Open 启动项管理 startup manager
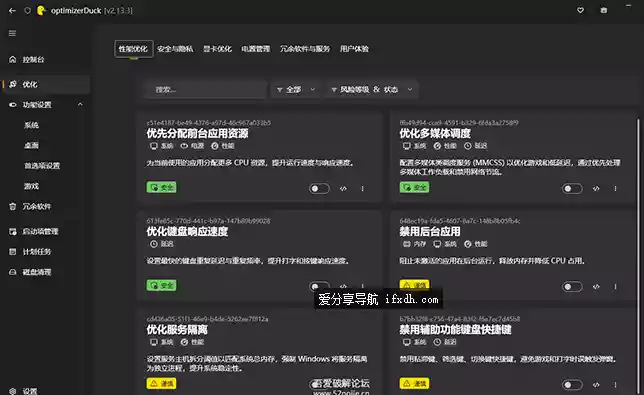The height and width of the screenshot is (395, 644). click(x=45, y=232)
